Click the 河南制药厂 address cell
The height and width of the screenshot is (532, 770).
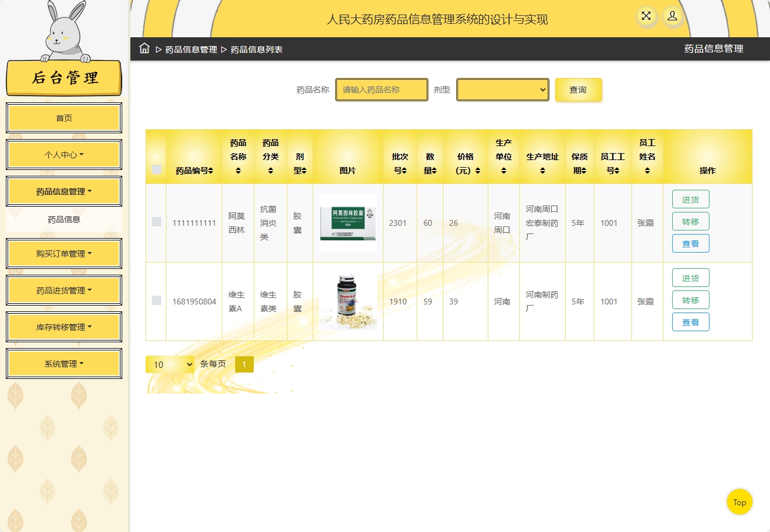[x=542, y=302]
